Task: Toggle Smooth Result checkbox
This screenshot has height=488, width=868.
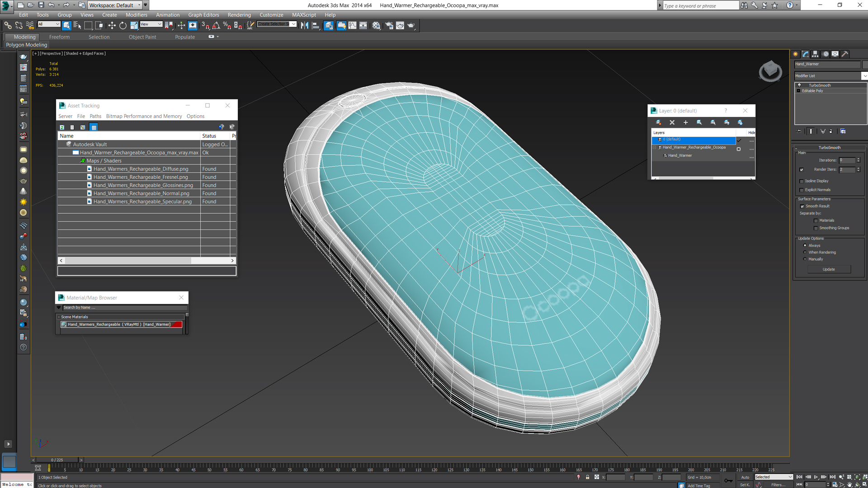Action: [802, 206]
